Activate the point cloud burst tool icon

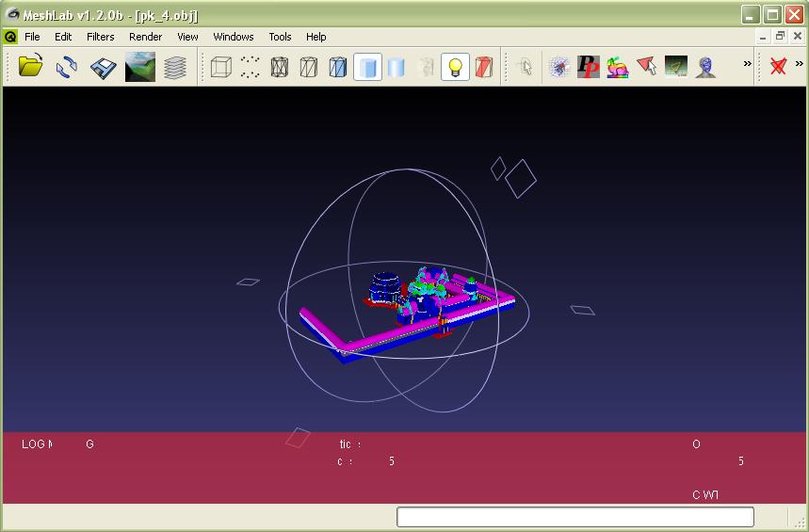(x=559, y=67)
